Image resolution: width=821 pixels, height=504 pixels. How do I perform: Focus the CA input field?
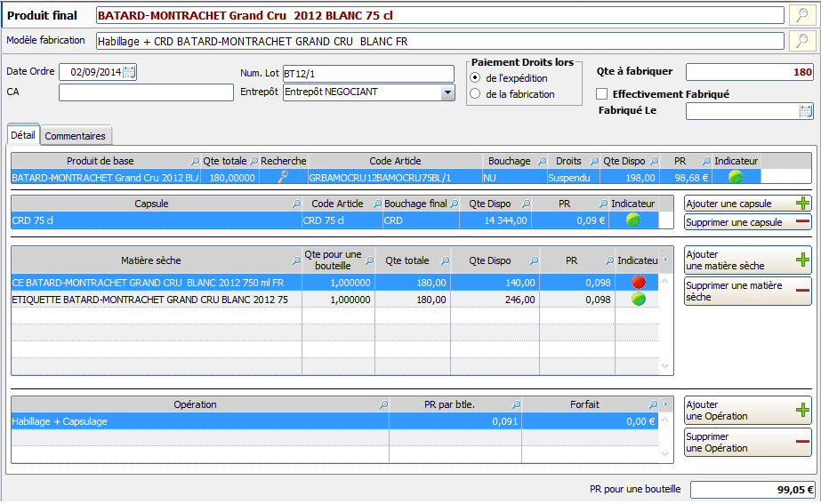[146, 92]
